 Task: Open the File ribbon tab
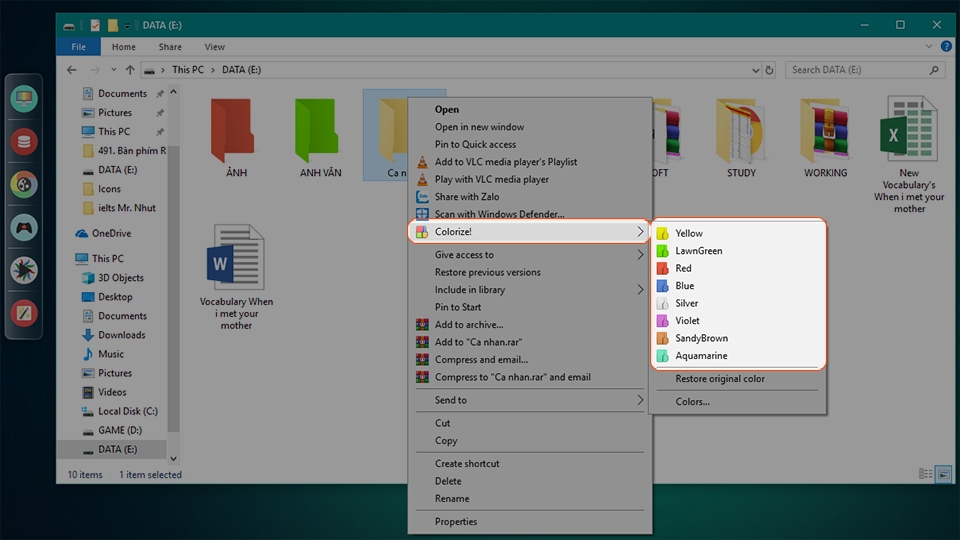(78, 47)
